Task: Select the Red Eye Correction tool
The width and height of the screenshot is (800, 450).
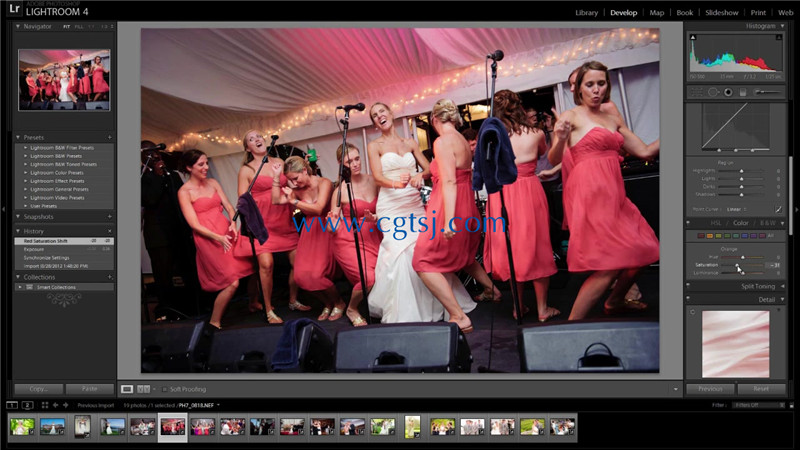Action: [728, 92]
